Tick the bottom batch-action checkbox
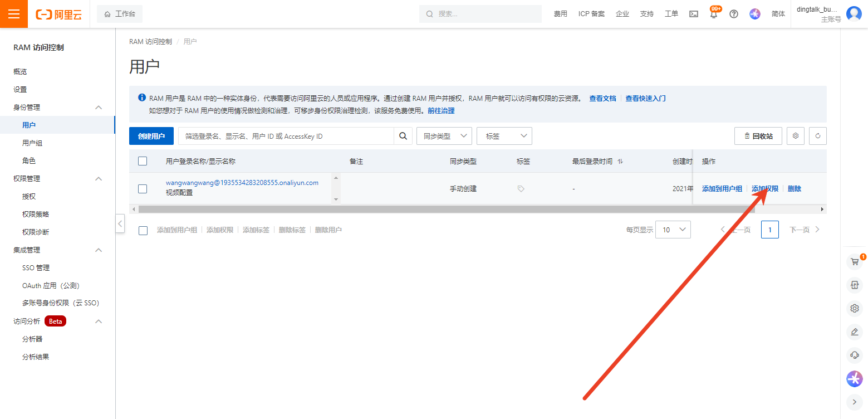The height and width of the screenshot is (419, 868). 143,230
